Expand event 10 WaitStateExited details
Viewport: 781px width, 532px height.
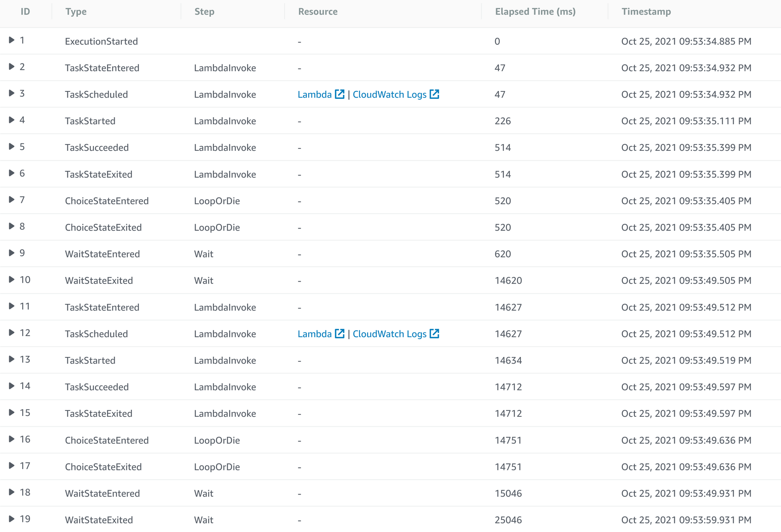[x=12, y=279]
